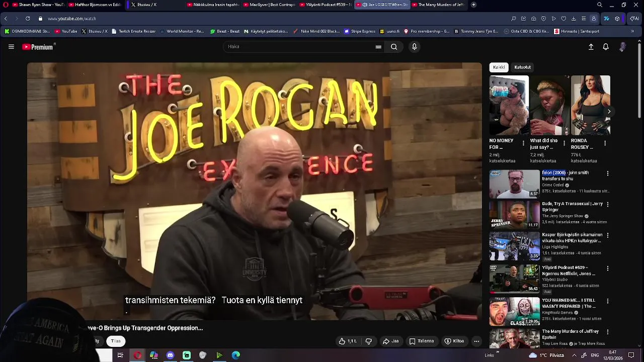Show next Shorts with the shelf arrow

[609, 112]
